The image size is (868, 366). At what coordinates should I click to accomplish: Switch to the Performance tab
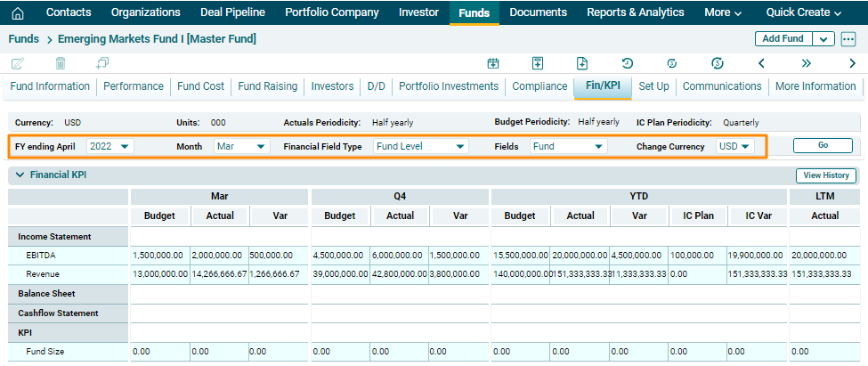pos(134,86)
